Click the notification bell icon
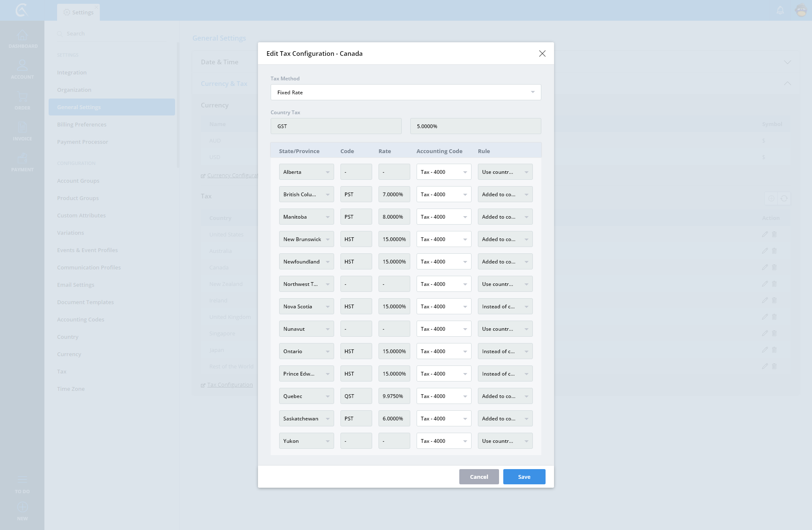Screen dimensions: 812x530 [x=780, y=10]
